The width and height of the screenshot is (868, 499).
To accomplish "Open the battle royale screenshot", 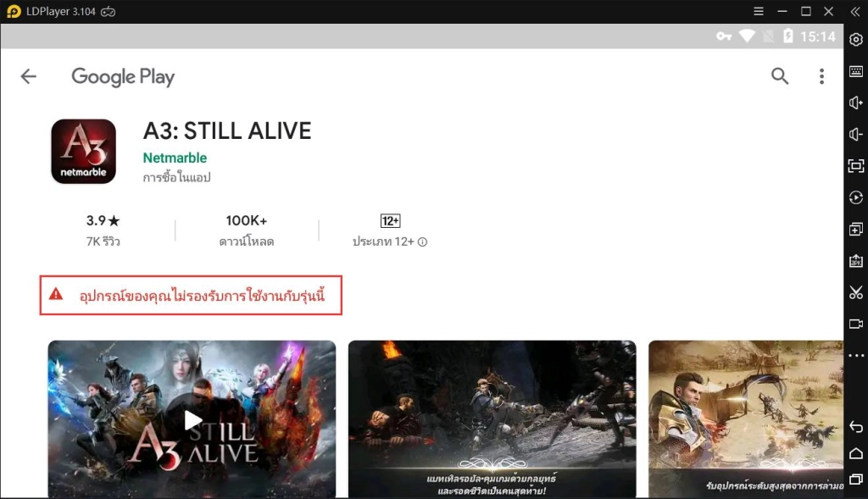I will pyautogui.click(x=492, y=419).
